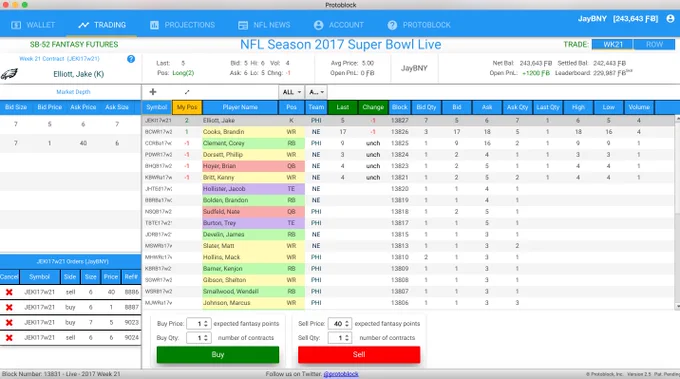Image resolution: width=680 pixels, height=379 pixels.
Task: Select the Britt, Kenny row
Action: click(408, 177)
